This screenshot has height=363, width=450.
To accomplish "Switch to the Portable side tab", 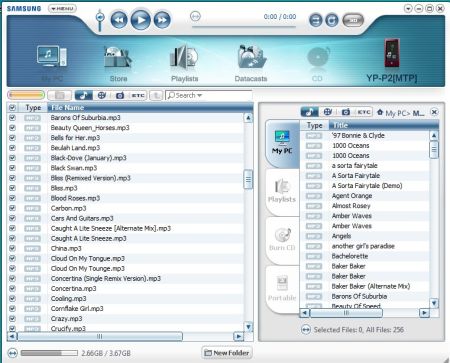I will (x=282, y=289).
